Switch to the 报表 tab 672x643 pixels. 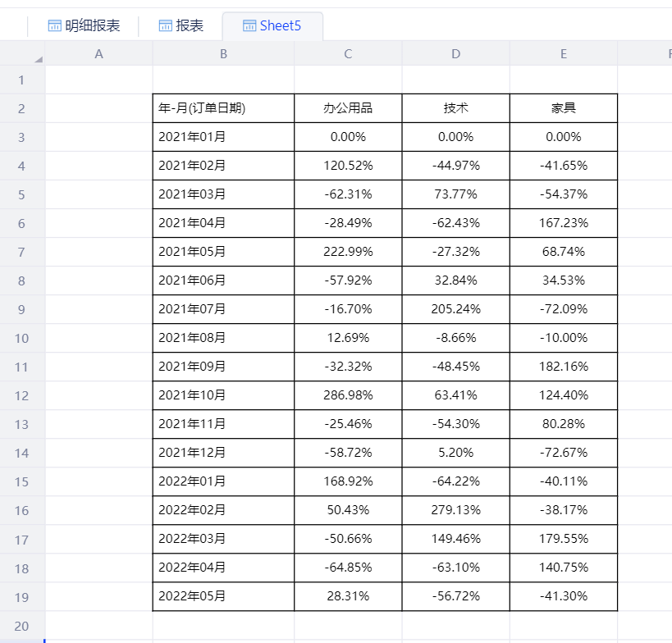181,26
